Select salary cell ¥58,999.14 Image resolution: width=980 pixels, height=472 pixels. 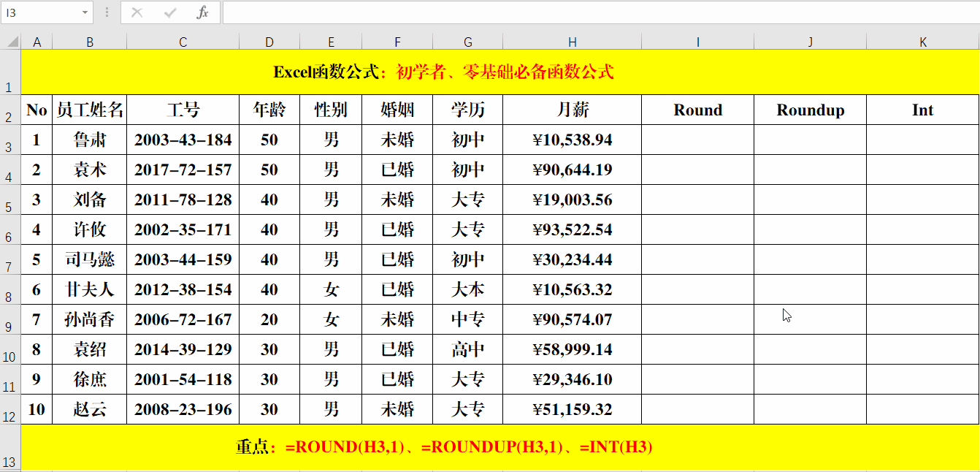point(573,349)
